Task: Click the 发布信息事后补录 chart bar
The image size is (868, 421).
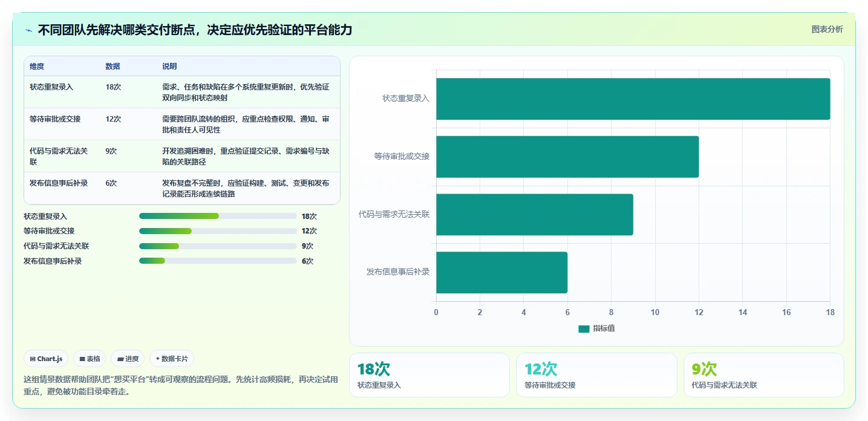Action: (501, 272)
